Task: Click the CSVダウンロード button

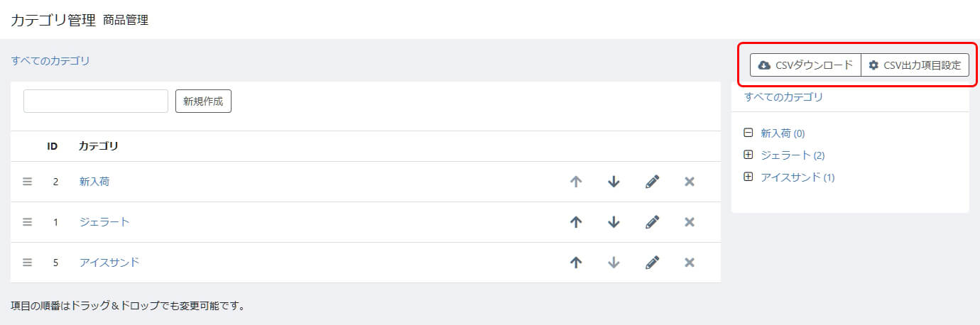Action: [805, 65]
